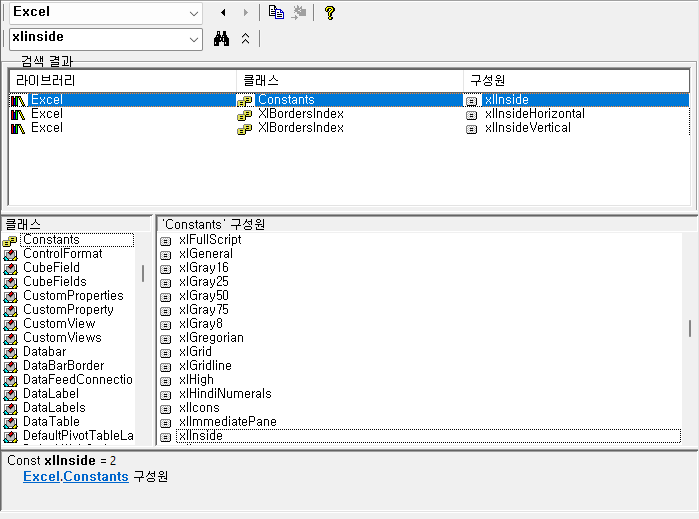
Task: Open the Excel library dropdown
Action: (193, 13)
